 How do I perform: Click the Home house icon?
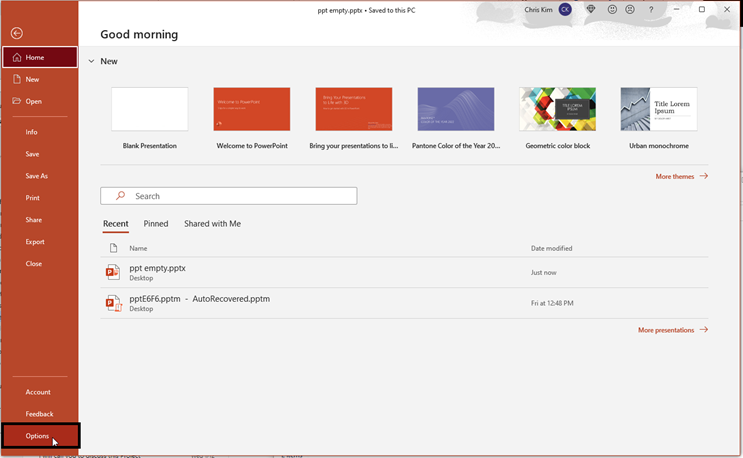[x=17, y=57]
